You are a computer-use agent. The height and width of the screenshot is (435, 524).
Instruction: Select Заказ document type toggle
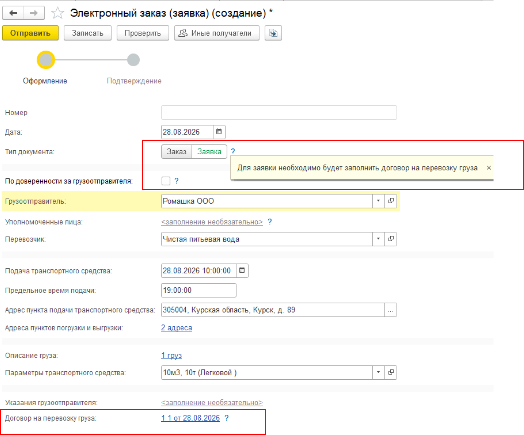click(x=176, y=151)
